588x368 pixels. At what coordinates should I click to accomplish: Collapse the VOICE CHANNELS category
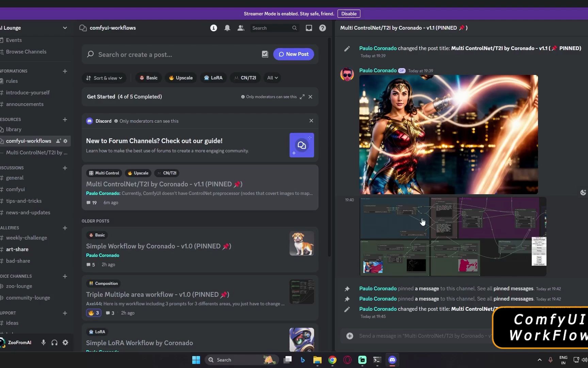click(x=16, y=276)
